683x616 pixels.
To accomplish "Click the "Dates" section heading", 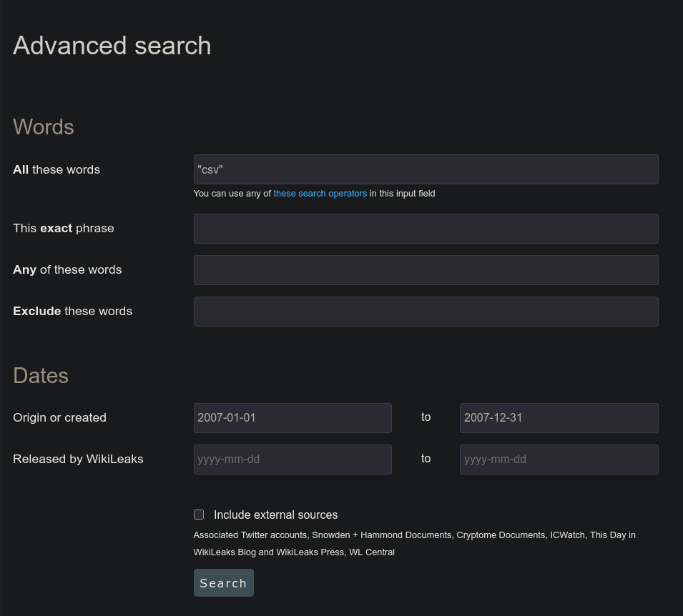I will 41,376.
